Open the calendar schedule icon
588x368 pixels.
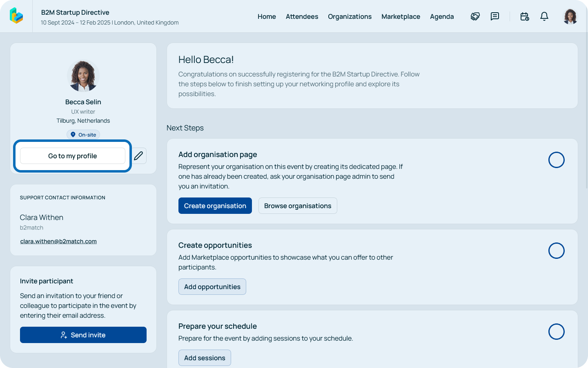[525, 16]
